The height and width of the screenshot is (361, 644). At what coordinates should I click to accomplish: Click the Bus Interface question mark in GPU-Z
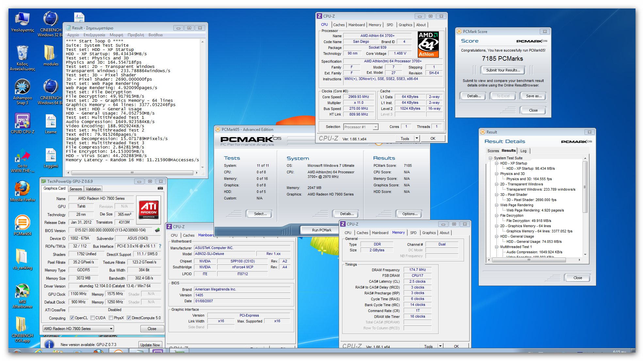coord(160,246)
